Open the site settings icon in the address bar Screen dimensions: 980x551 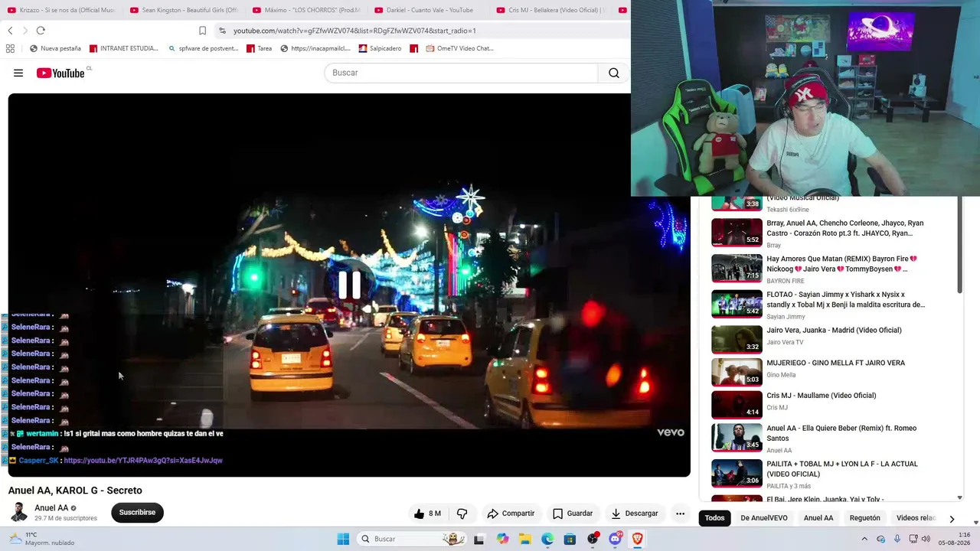pyautogui.click(x=222, y=31)
